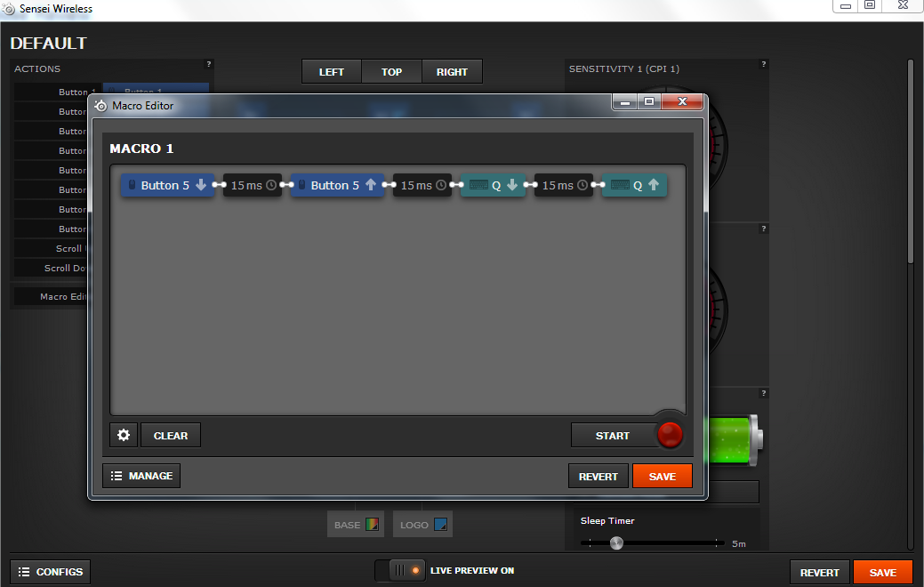
Task: Click the red record indicator button
Action: click(670, 435)
